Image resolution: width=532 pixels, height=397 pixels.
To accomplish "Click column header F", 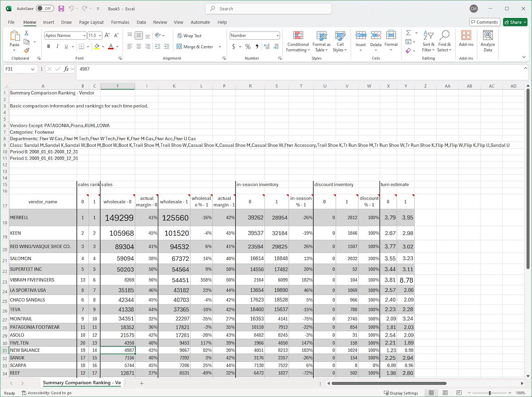I will coord(117,86).
